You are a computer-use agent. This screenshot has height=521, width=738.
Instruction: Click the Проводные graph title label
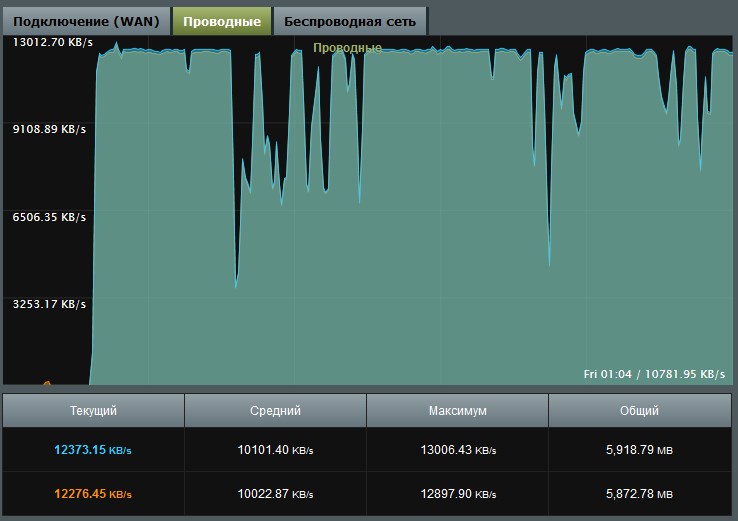click(347, 48)
